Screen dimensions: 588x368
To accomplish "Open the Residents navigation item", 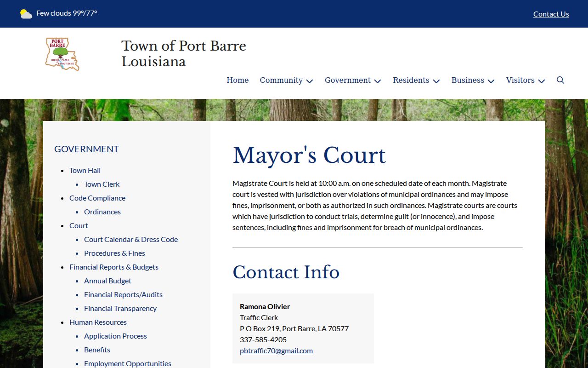I will pyautogui.click(x=411, y=80).
